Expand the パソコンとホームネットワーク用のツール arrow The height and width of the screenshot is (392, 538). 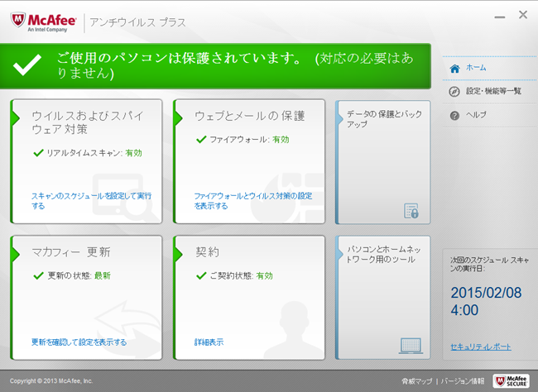click(x=340, y=254)
